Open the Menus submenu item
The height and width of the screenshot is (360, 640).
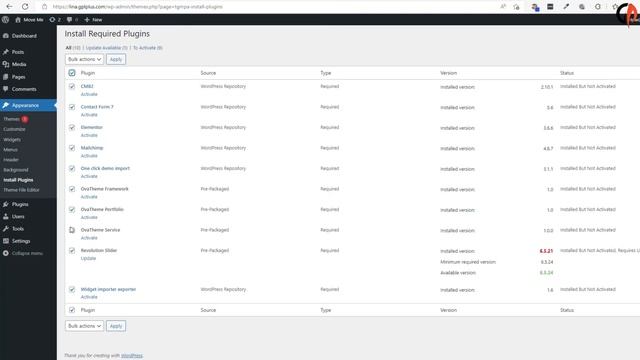point(11,149)
